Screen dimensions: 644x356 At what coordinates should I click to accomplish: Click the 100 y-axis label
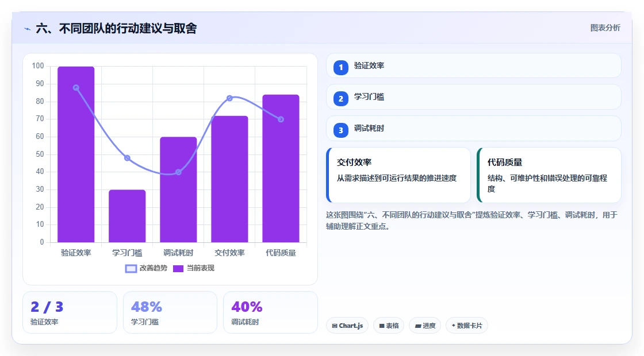(38, 66)
